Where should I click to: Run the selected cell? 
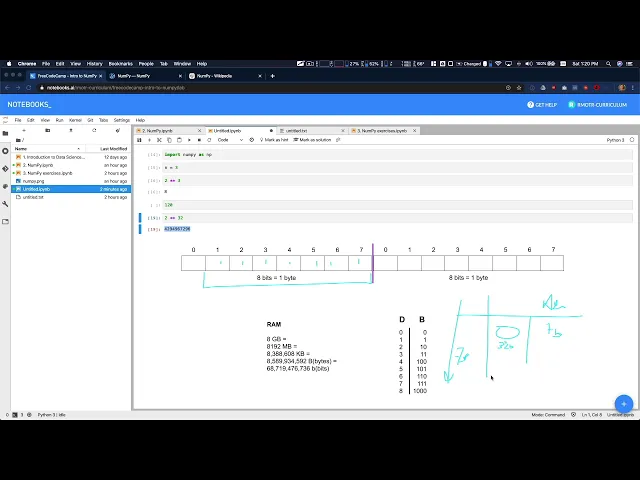(x=189, y=140)
